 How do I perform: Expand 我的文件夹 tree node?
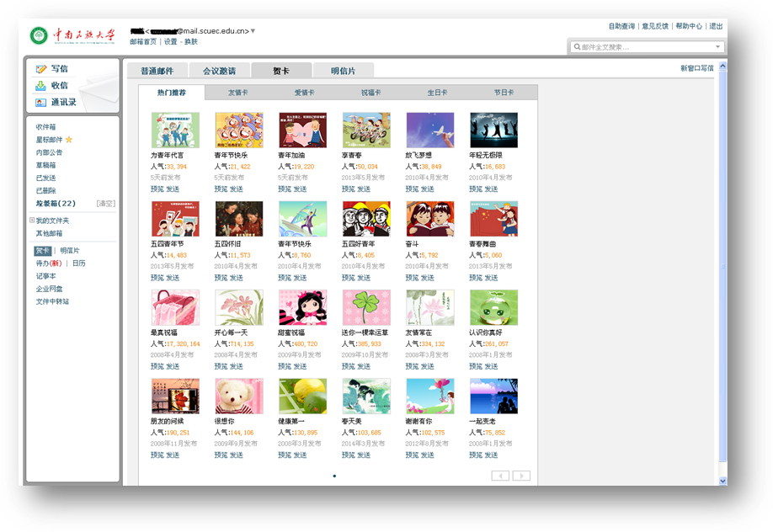(x=31, y=221)
